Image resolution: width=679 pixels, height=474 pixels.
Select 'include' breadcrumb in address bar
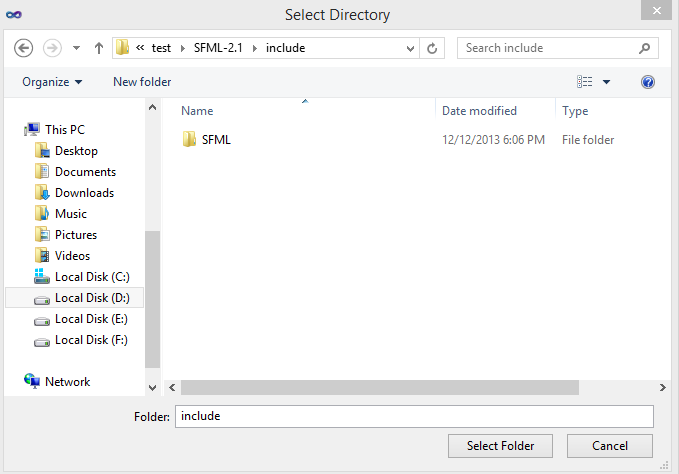pos(285,48)
